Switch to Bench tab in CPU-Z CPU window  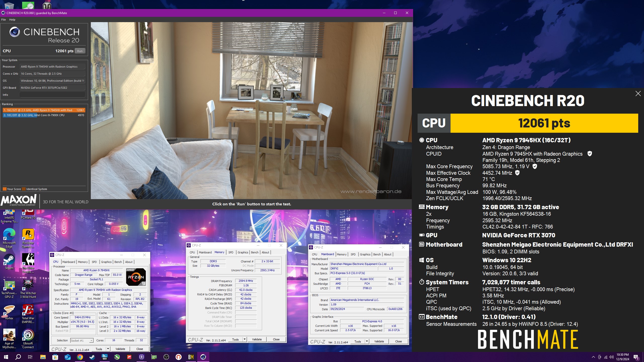point(118,262)
